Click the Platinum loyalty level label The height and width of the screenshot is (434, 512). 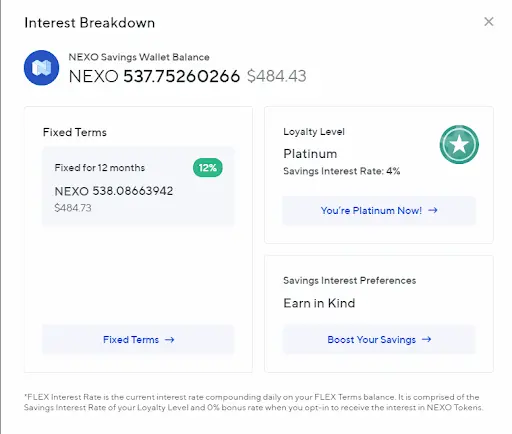coord(310,154)
